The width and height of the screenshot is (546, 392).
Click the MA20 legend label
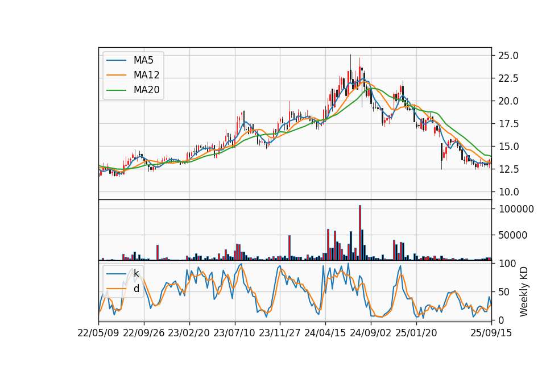(x=146, y=90)
